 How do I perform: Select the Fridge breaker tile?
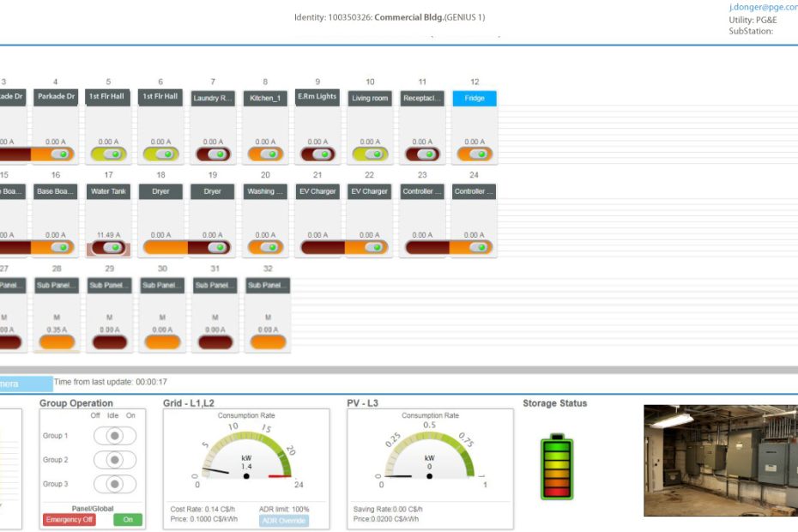coord(473,98)
